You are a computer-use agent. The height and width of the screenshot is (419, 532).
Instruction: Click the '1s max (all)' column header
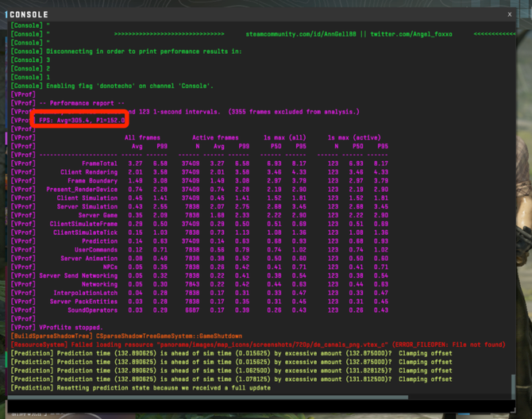click(284, 138)
